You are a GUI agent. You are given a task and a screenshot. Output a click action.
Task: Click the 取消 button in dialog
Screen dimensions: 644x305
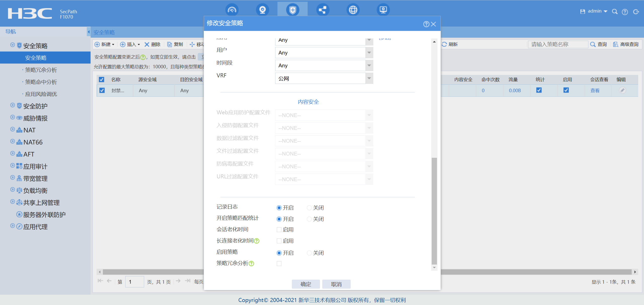point(336,284)
